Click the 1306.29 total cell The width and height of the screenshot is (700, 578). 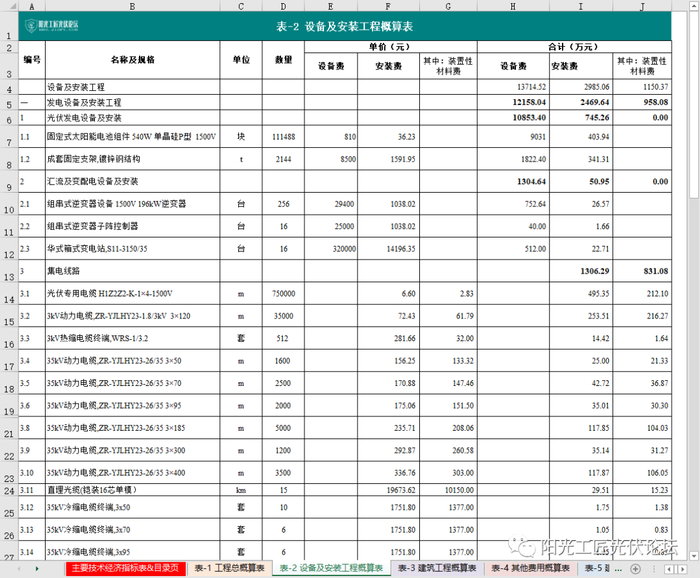(x=580, y=271)
